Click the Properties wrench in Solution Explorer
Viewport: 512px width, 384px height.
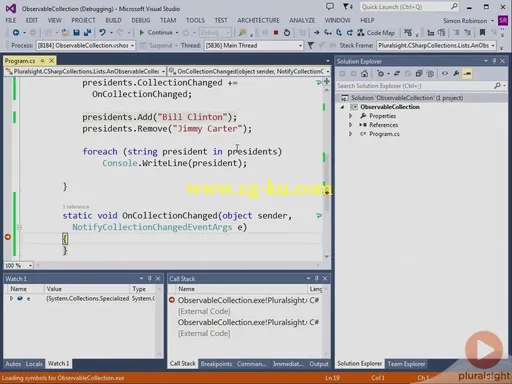click(456, 74)
